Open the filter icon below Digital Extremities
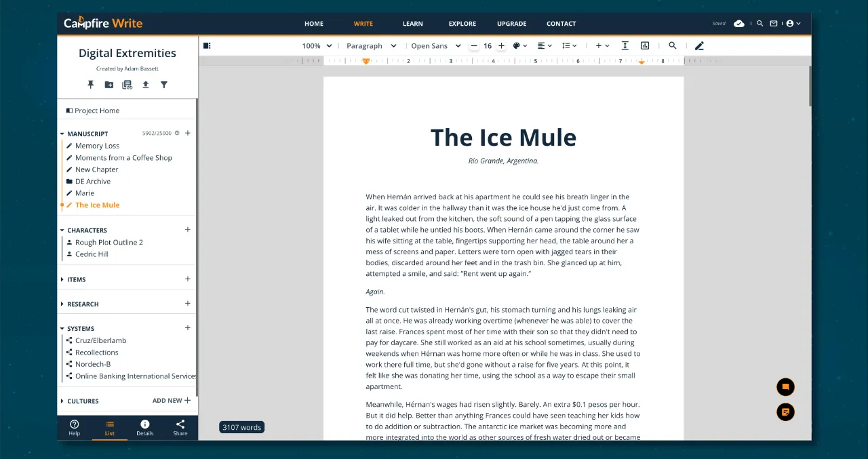 click(163, 85)
